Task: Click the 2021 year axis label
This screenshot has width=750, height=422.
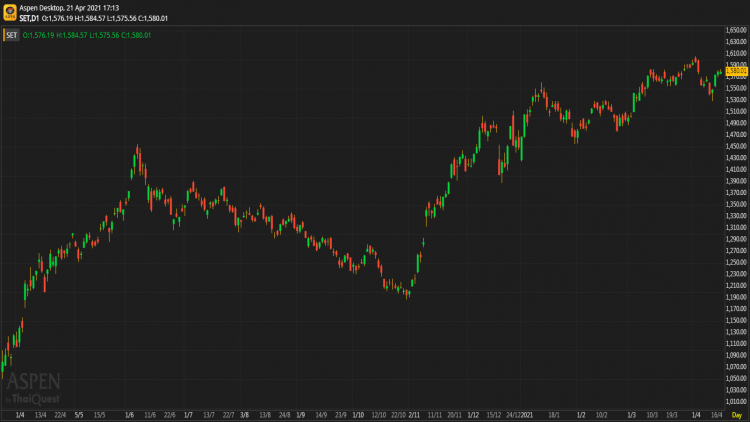Action: click(x=527, y=415)
